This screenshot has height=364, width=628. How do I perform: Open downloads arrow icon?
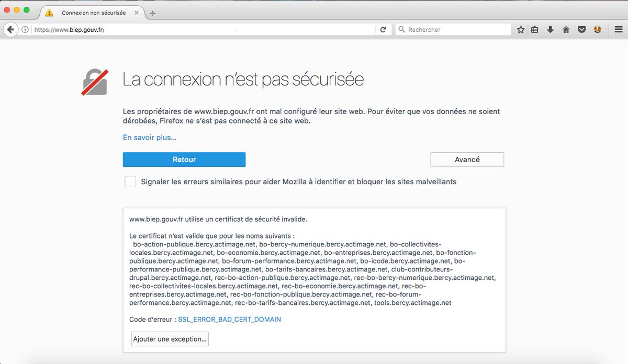tap(550, 30)
